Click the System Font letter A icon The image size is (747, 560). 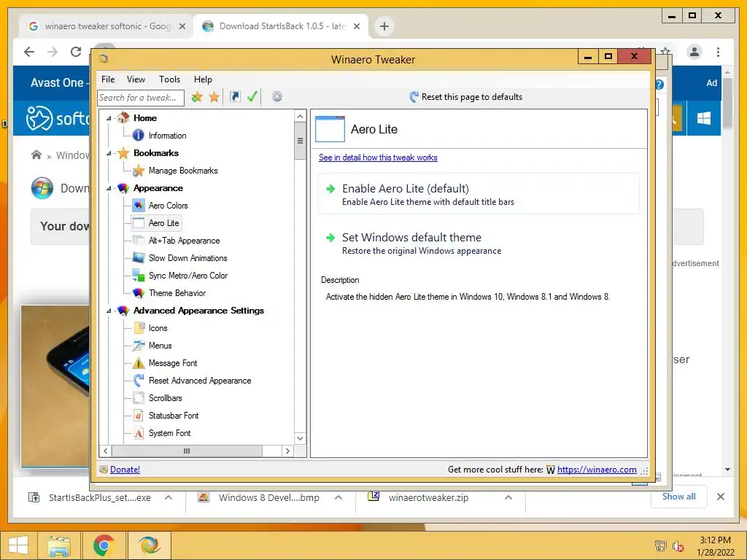coord(138,433)
